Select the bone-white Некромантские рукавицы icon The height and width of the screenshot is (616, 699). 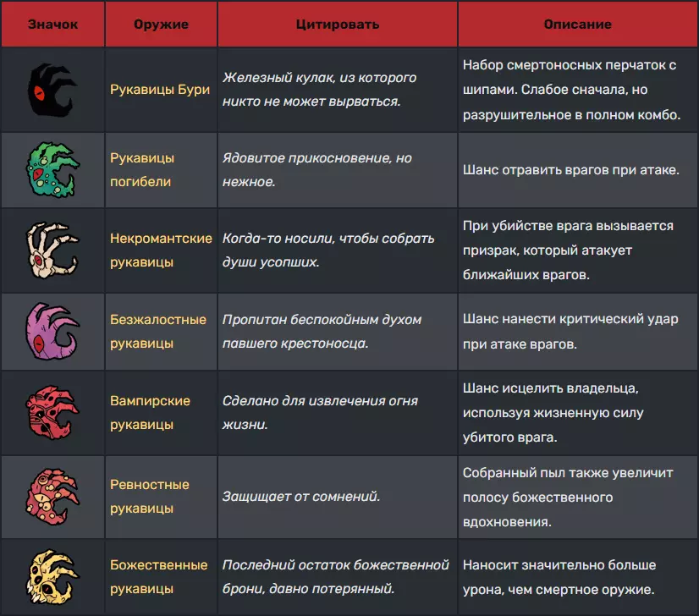(x=52, y=250)
